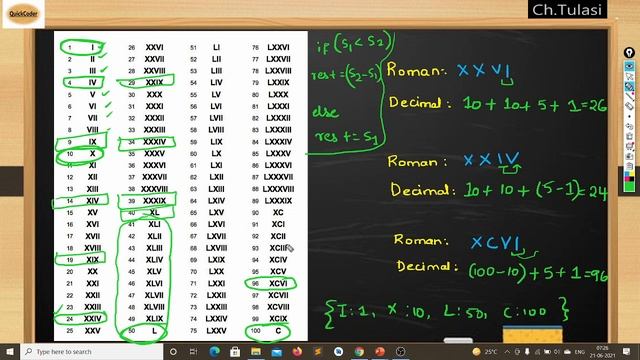This screenshot has width=640, height=360.
Task: Click the table entry XXIX for 29
Action: point(154,82)
